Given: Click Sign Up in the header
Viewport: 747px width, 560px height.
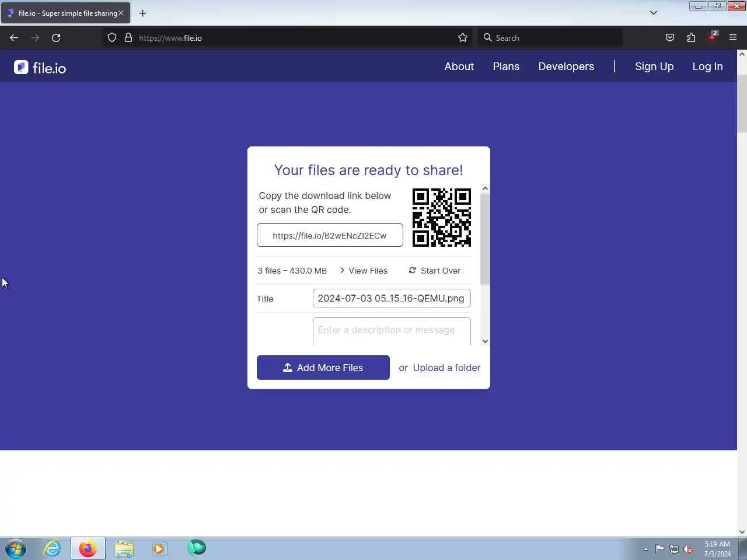Looking at the screenshot, I should [654, 66].
